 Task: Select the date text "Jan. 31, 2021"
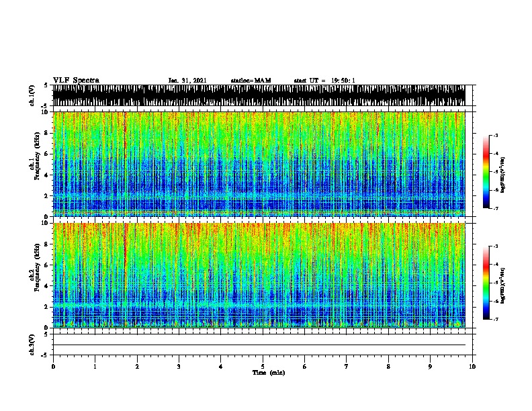point(187,81)
